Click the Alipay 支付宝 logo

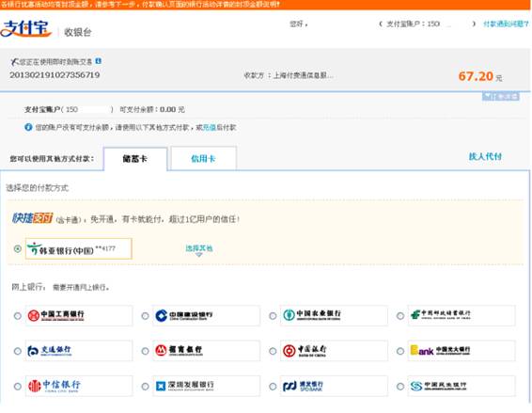26,28
